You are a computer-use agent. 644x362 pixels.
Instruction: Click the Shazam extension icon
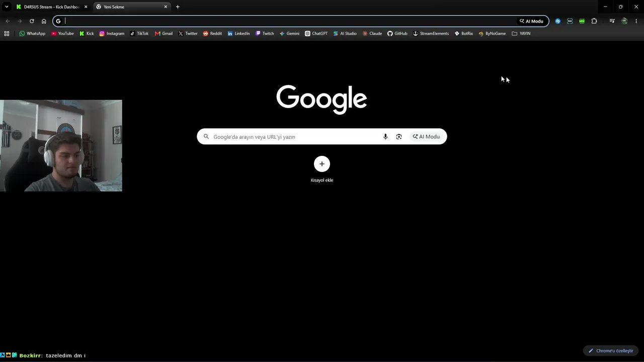(x=557, y=21)
